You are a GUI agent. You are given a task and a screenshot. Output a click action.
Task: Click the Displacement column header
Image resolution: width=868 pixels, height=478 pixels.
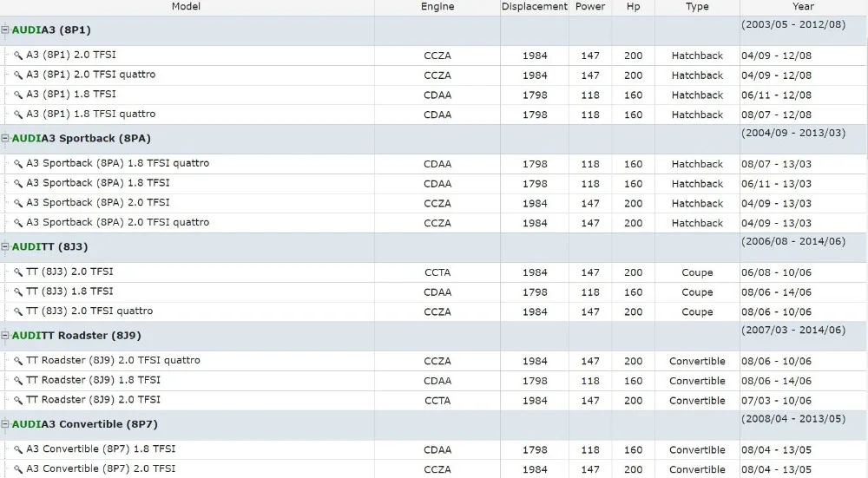534,7
